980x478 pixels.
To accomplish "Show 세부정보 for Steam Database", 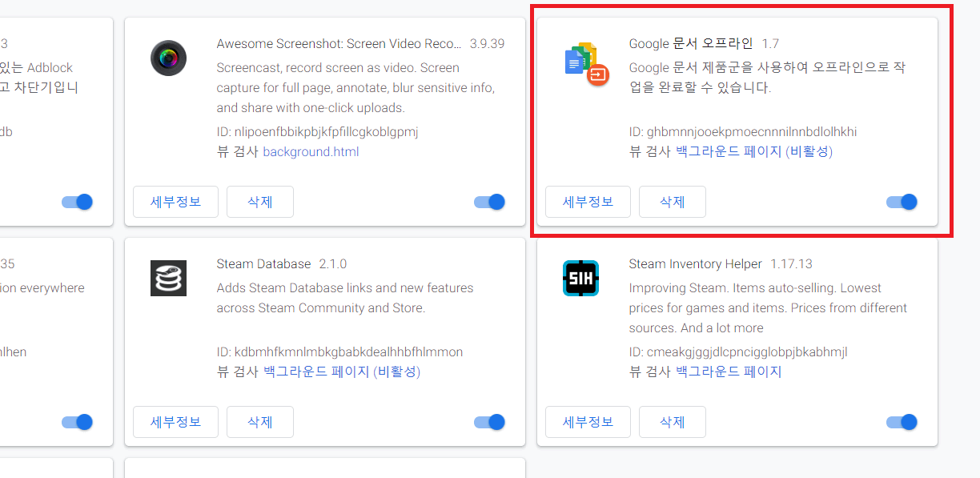I will coord(175,422).
